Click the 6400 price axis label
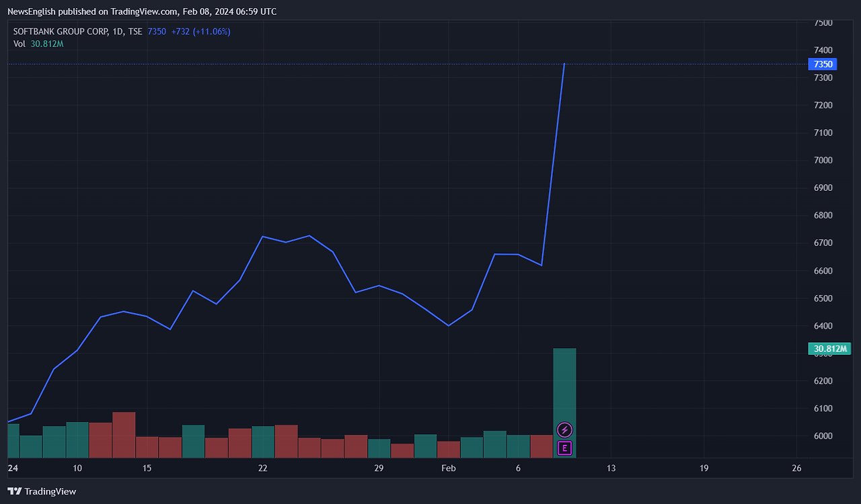The width and height of the screenshot is (861, 504). pyautogui.click(x=823, y=326)
